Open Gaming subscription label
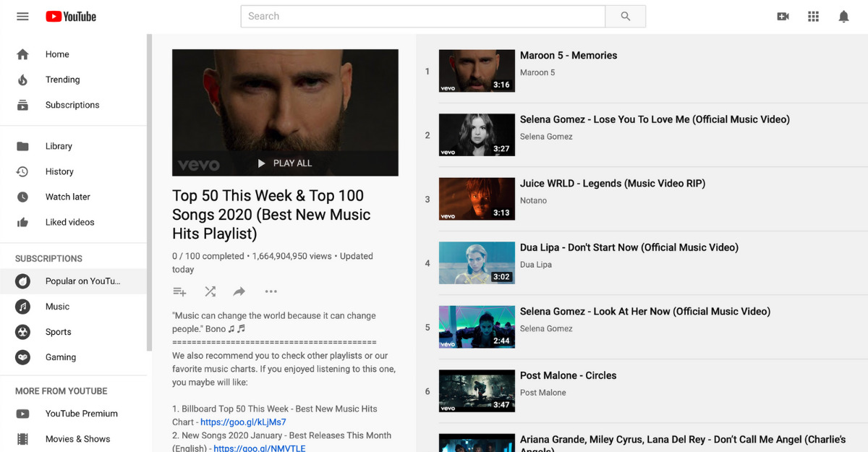The height and width of the screenshot is (452, 868). (61, 357)
